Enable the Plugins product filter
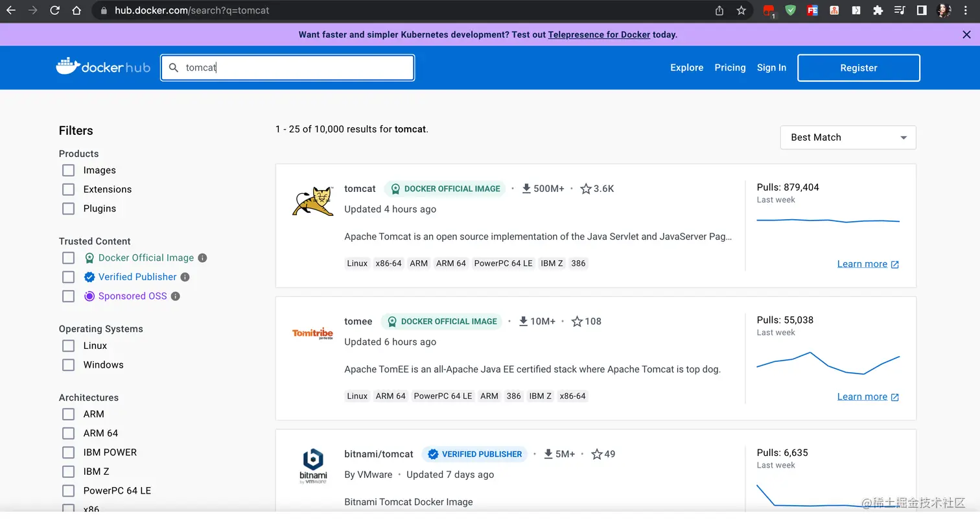980x524 pixels. pos(68,209)
